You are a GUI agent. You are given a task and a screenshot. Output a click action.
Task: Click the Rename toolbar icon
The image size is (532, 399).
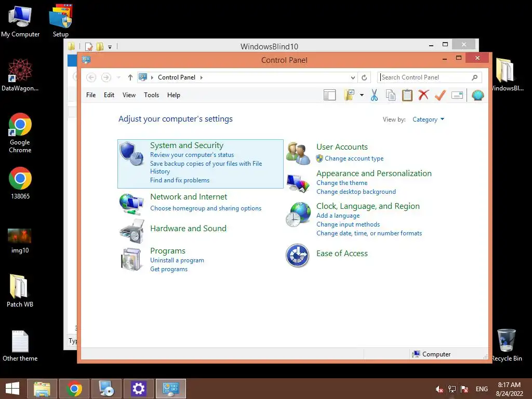pos(457,96)
